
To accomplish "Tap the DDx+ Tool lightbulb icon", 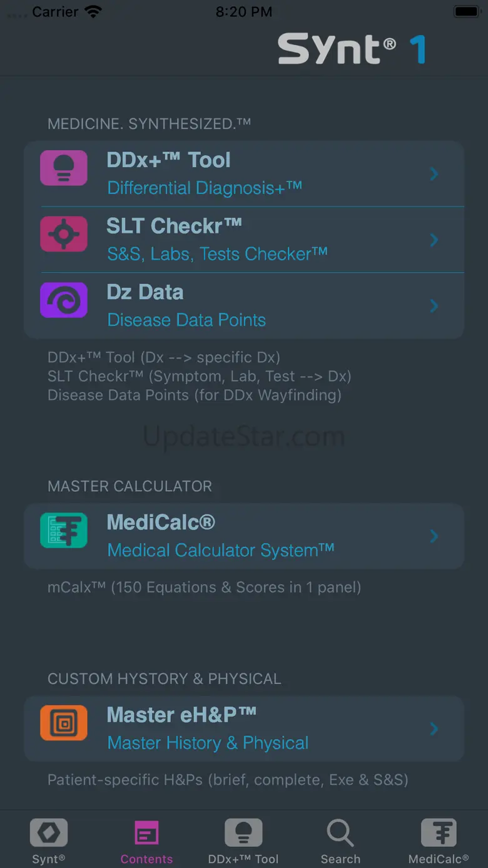I will coord(64,168).
